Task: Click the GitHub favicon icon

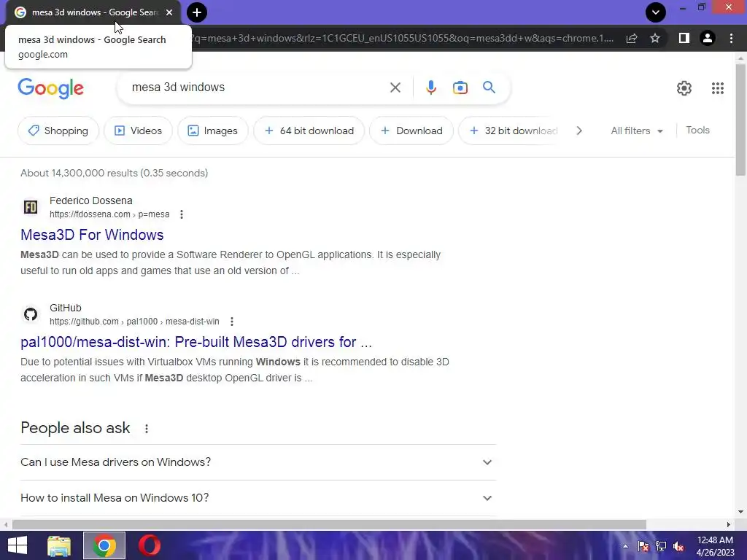Action: [x=31, y=314]
